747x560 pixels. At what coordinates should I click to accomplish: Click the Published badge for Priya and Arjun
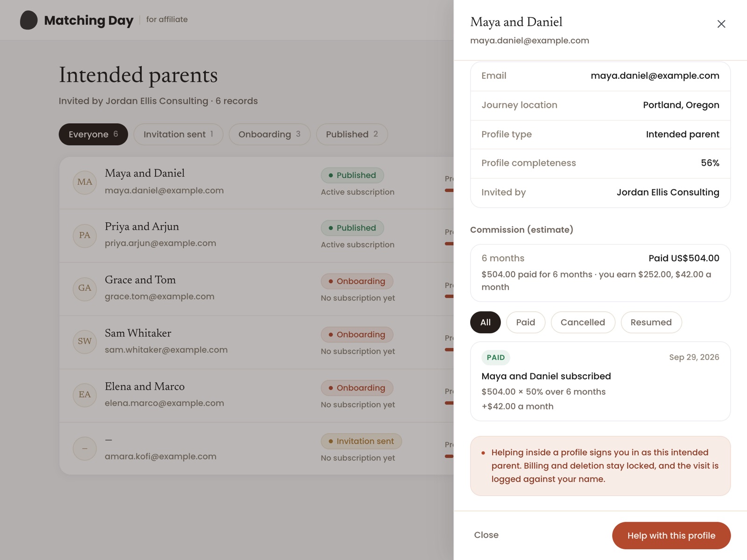click(352, 228)
